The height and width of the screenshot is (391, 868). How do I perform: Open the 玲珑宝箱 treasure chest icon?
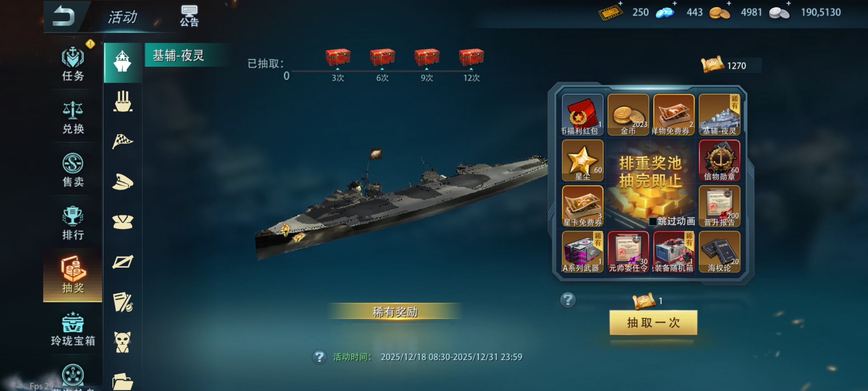(x=73, y=329)
